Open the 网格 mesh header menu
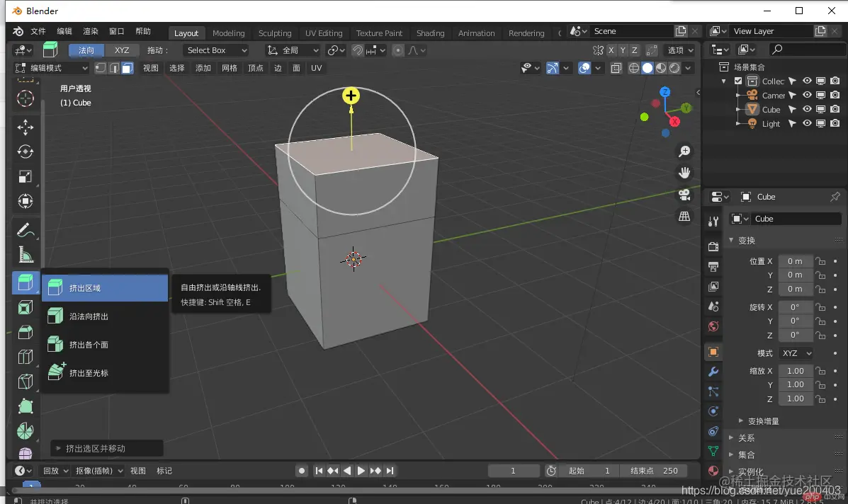The width and height of the screenshot is (848, 504). coord(230,68)
